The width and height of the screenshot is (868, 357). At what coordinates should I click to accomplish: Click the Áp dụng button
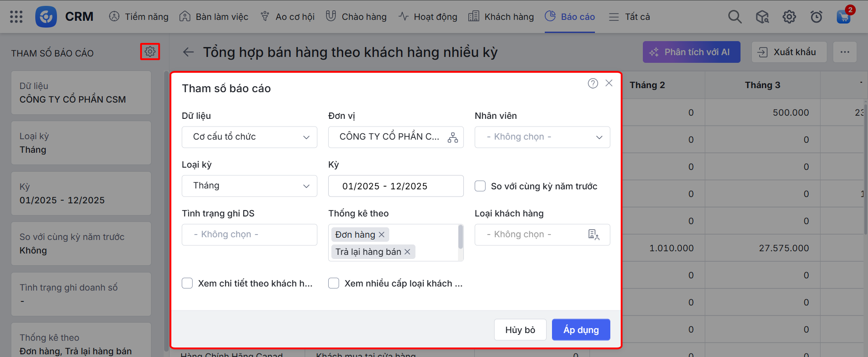pyautogui.click(x=580, y=330)
